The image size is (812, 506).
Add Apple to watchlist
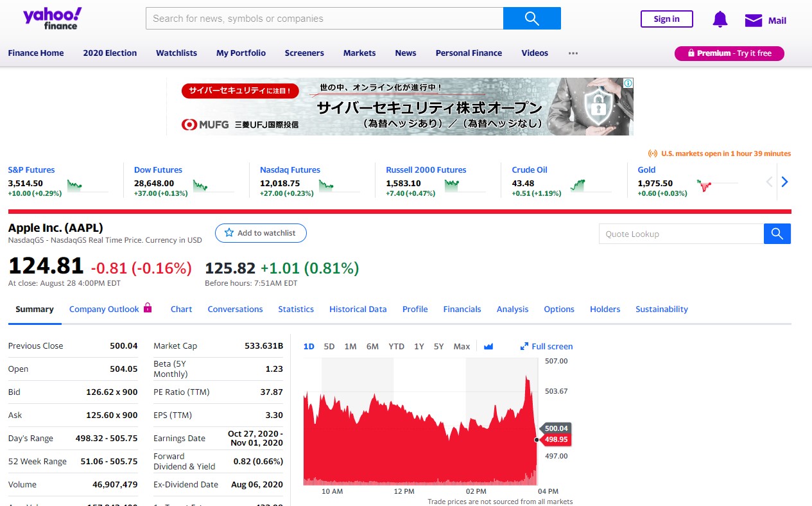tap(261, 233)
